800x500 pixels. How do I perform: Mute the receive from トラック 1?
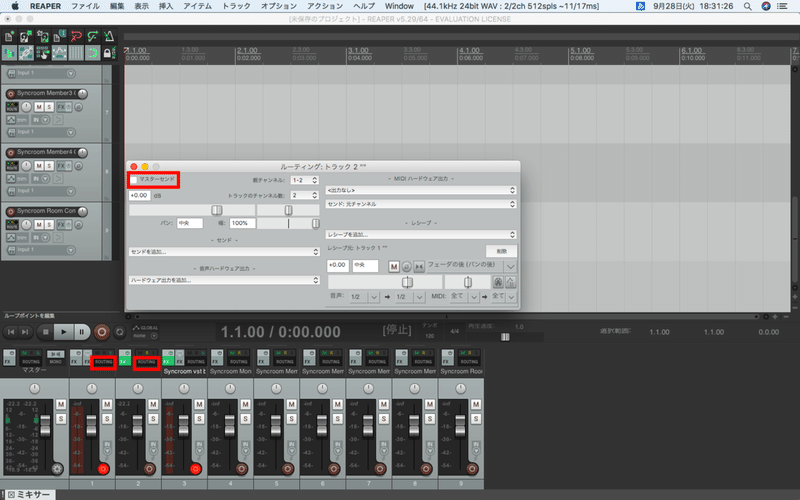coord(394,266)
